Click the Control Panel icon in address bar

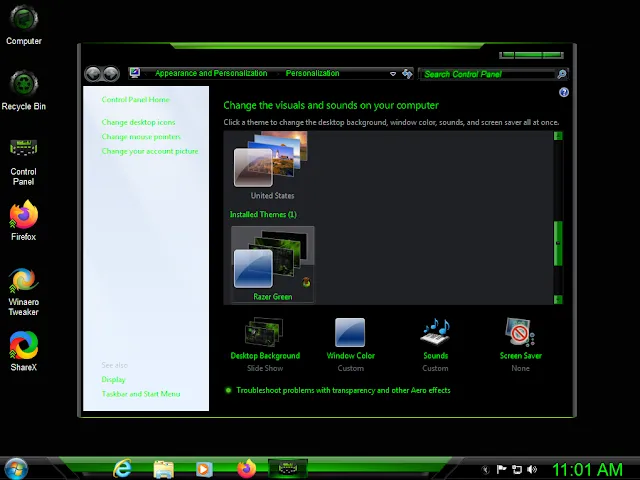click(x=135, y=73)
